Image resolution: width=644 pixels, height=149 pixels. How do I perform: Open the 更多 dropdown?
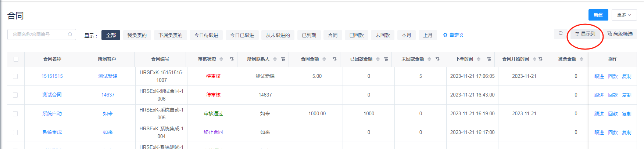[x=624, y=15]
